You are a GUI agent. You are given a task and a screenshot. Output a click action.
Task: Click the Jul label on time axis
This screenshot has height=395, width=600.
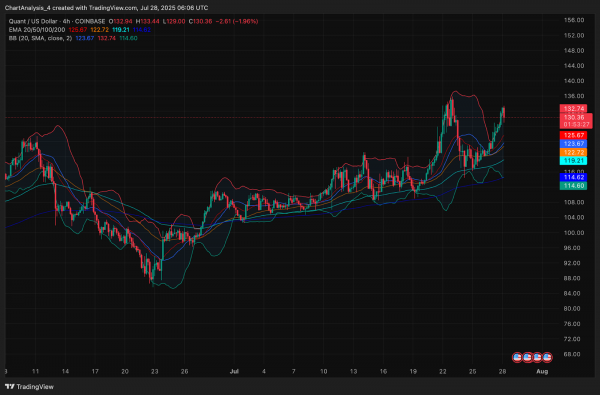click(234, 371)
